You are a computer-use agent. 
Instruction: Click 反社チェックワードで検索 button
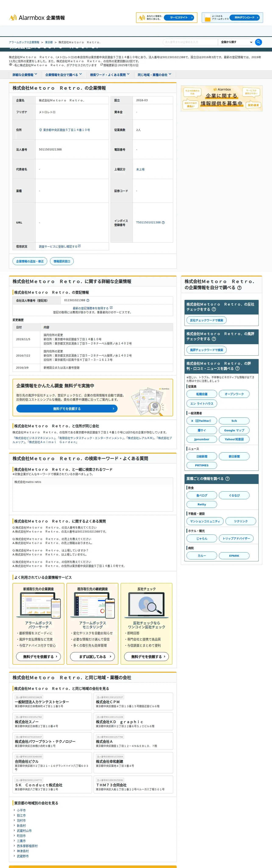click(x=206, y=320)
